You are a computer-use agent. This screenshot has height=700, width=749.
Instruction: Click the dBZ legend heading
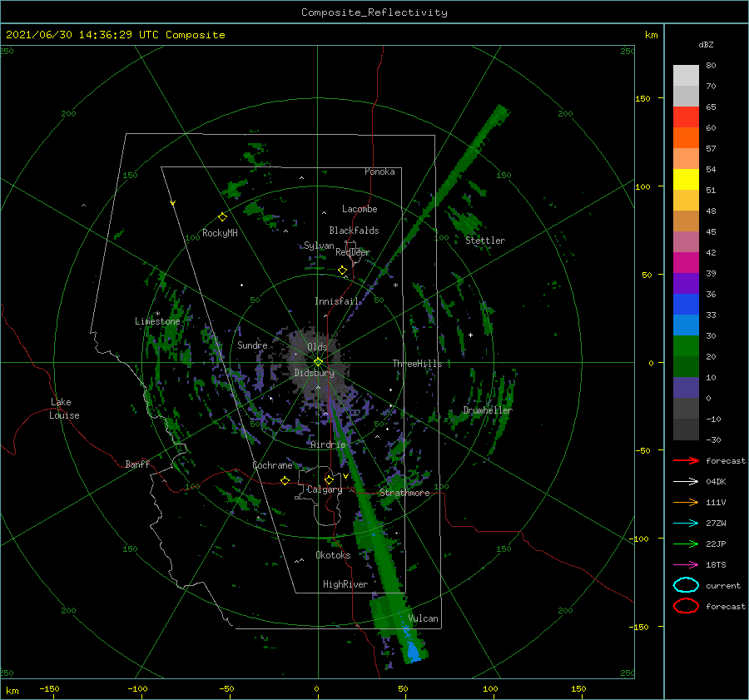706,44
